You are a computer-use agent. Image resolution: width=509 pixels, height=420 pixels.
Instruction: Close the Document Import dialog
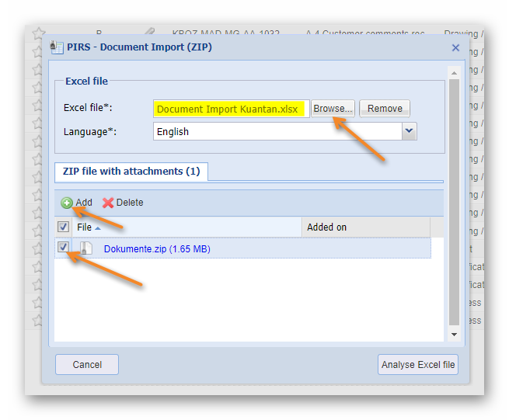pos(455,47)
